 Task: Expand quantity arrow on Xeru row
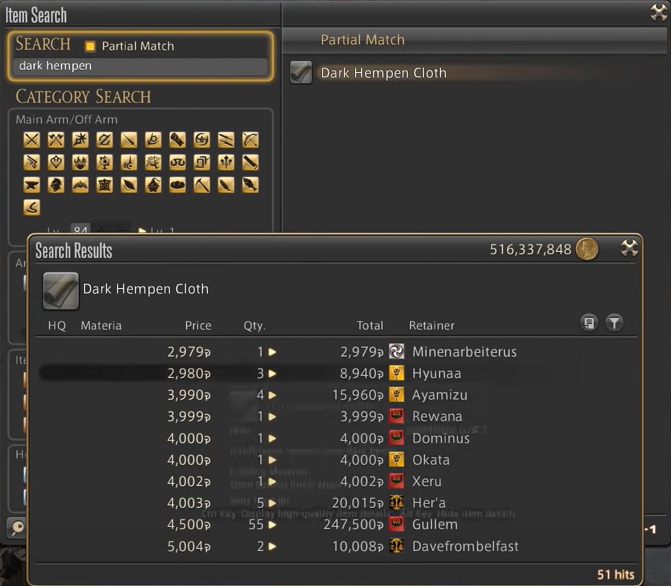[x=272, y=482]
